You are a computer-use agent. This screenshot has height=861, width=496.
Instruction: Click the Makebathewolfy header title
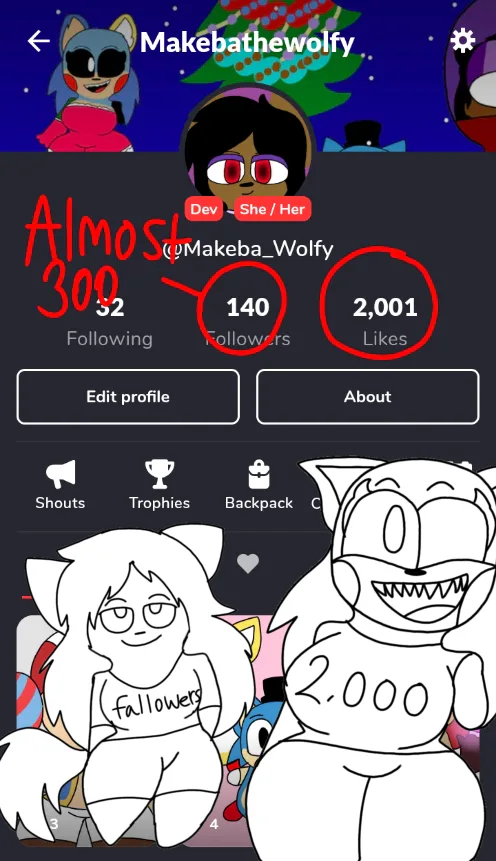[247, 42]
